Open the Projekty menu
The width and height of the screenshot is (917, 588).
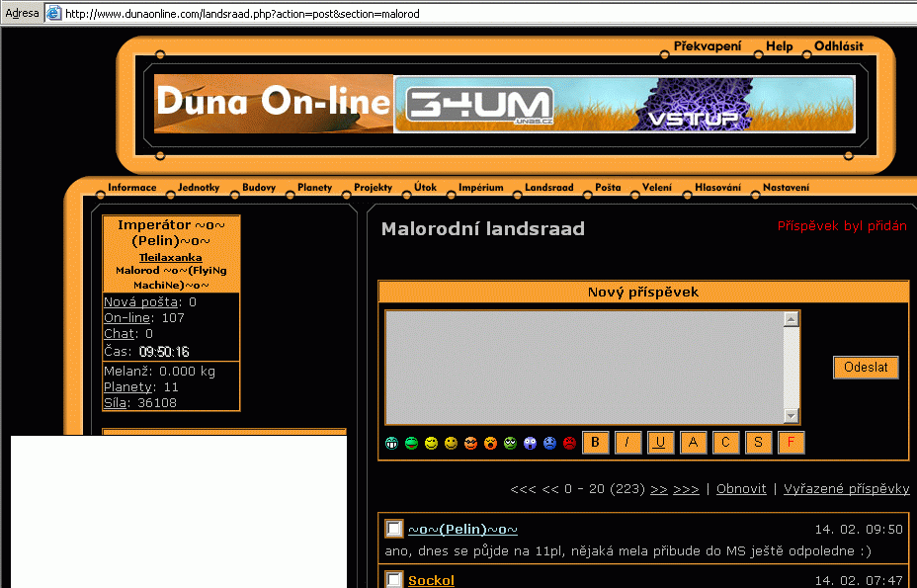click(374, 187)
